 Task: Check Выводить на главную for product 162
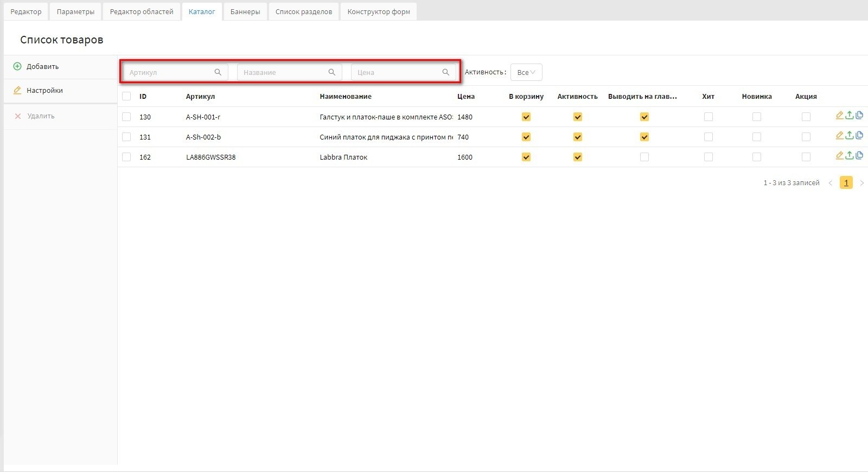(x=644, y=157)
